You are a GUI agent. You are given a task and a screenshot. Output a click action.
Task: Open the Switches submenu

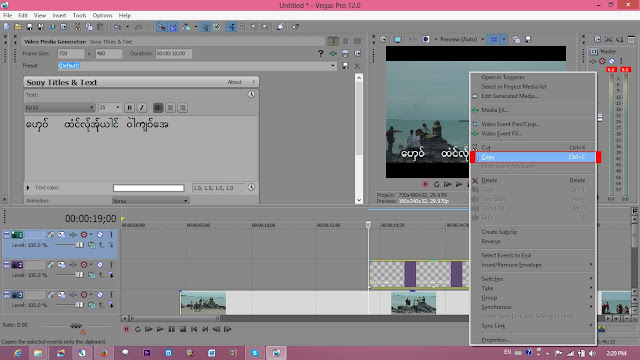pos(533,279)
